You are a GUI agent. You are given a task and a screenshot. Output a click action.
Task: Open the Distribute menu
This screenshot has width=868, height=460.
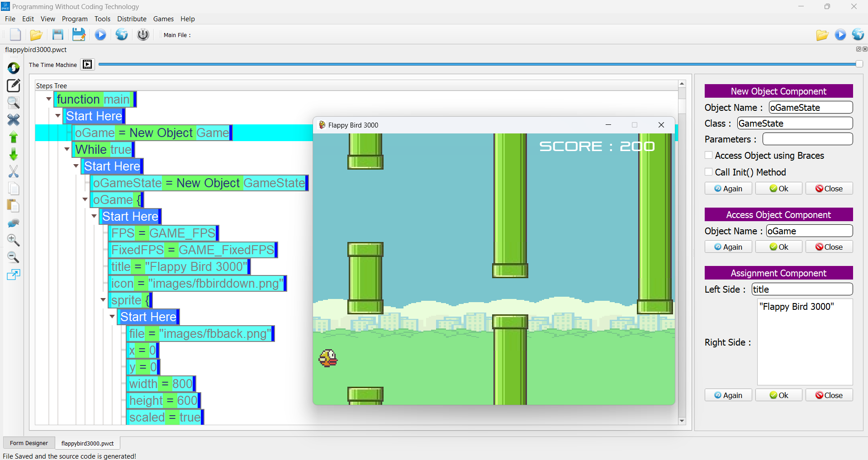tap(131, 19)
